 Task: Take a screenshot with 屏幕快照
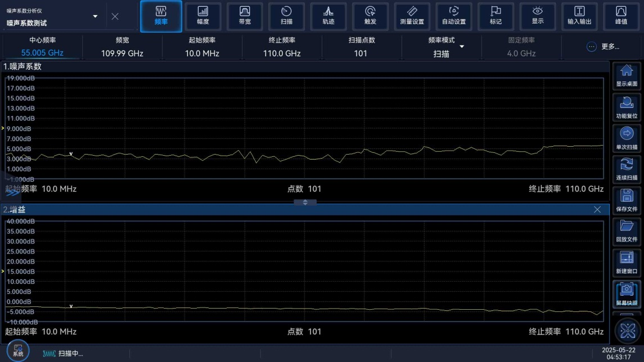(x=627, y=294)
